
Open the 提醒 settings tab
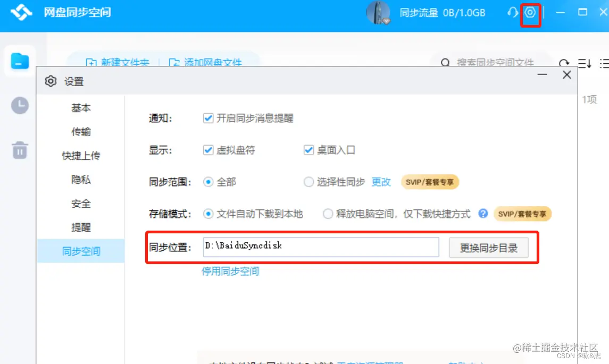[81, 227]
